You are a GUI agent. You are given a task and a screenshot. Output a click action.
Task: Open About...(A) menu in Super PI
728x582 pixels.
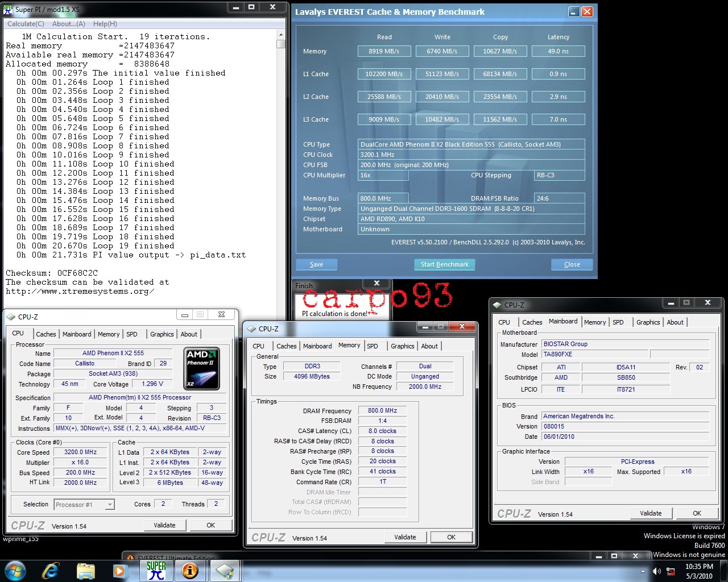click(x=69, y=24)
